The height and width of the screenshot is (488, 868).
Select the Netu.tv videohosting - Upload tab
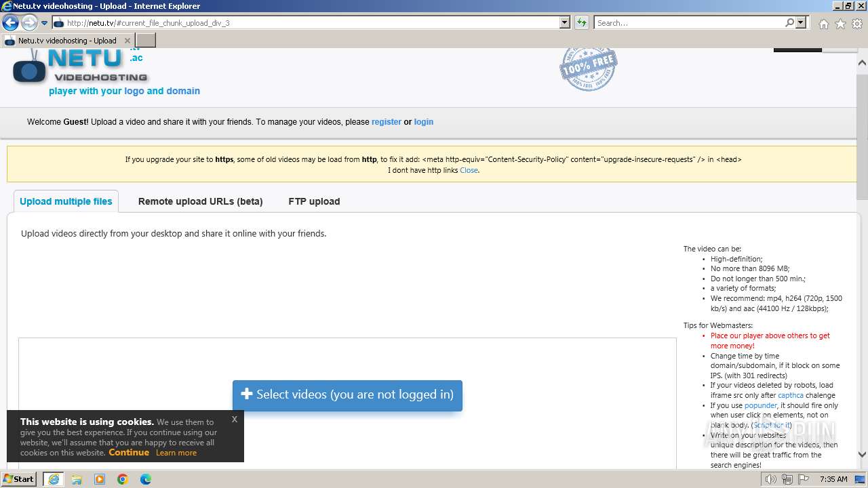click(67, 41)
